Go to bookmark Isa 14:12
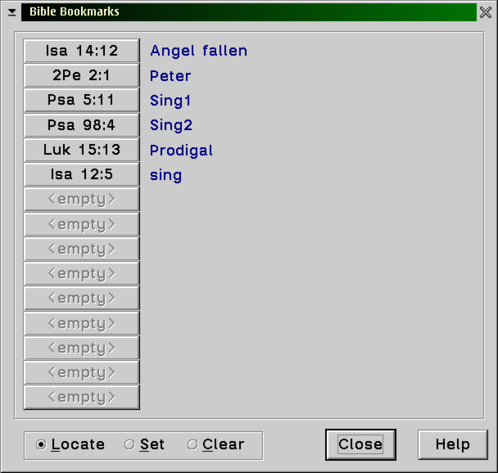Screen dimensions: 498x473 [82, 51]
